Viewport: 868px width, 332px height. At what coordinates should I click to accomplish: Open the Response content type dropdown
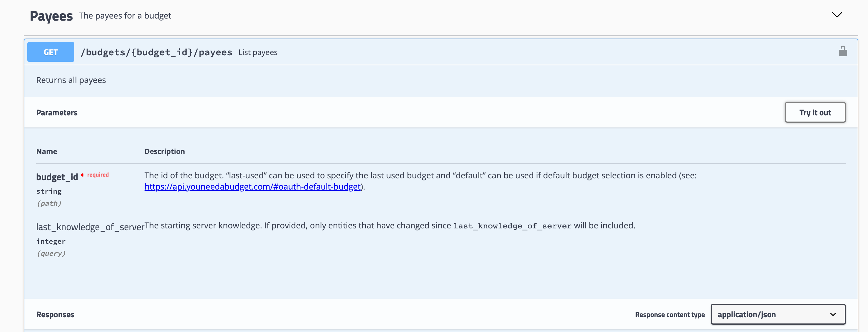[x=777, y=314]
